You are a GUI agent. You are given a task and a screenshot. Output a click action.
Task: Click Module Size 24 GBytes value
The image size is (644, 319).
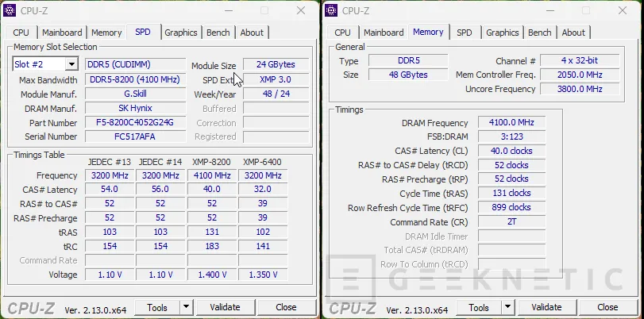pos(276,64)
